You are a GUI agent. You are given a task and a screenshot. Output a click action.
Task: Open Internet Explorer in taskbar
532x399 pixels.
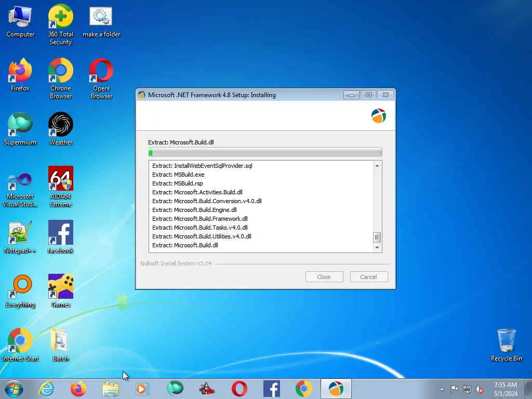tap(46, 389)
